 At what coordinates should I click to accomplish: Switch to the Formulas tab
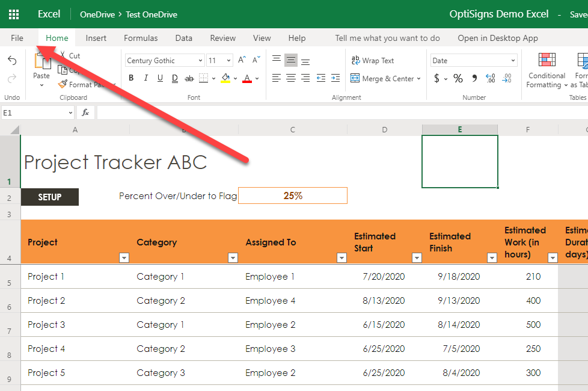[141, 38]
